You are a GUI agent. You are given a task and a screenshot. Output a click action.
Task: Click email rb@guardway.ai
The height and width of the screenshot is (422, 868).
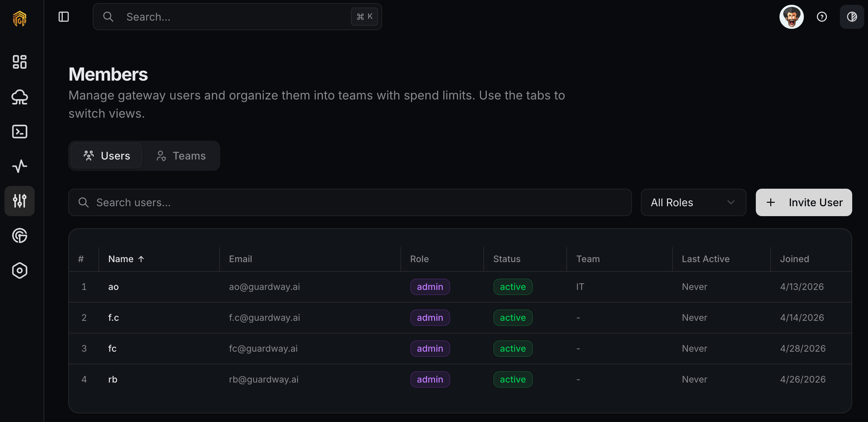[263, 379]
